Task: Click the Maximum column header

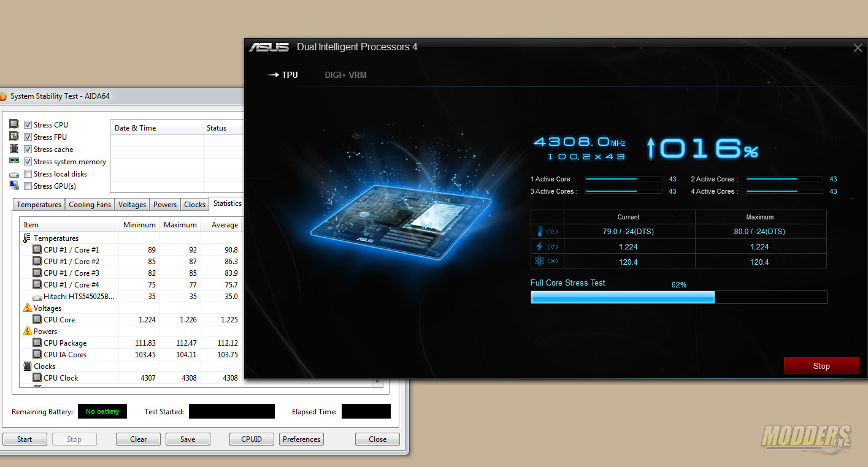Action: (x=180, y=225)
